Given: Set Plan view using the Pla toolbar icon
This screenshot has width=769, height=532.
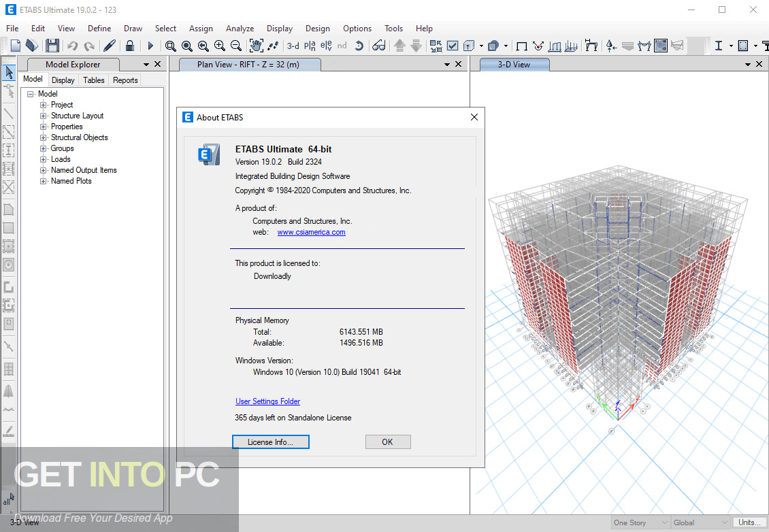Looking at the screenshot, I should [x=310, y=46].
